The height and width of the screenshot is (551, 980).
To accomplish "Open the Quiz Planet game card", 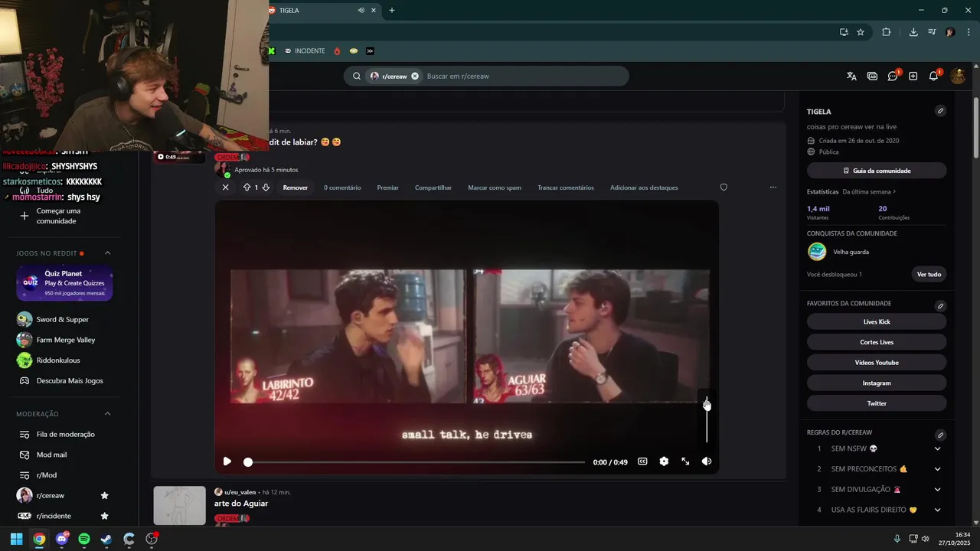I will click(64, 283).
